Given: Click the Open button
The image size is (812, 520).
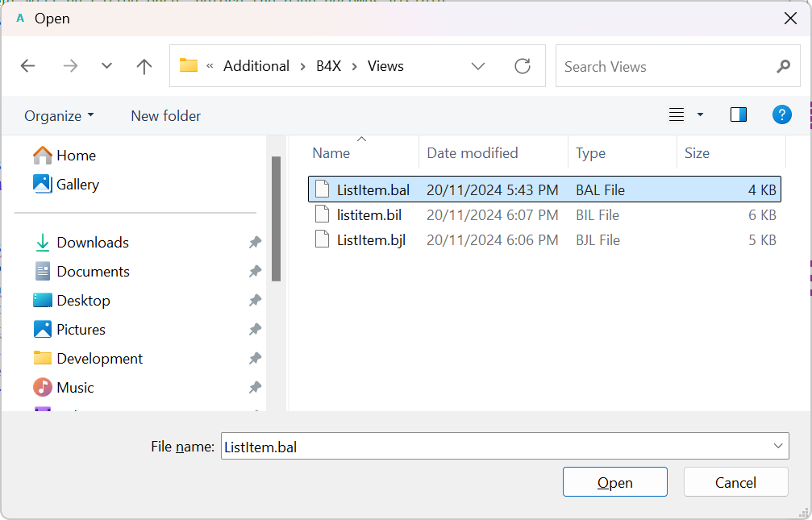Looking at the screenshot, I should coord(614,482).
